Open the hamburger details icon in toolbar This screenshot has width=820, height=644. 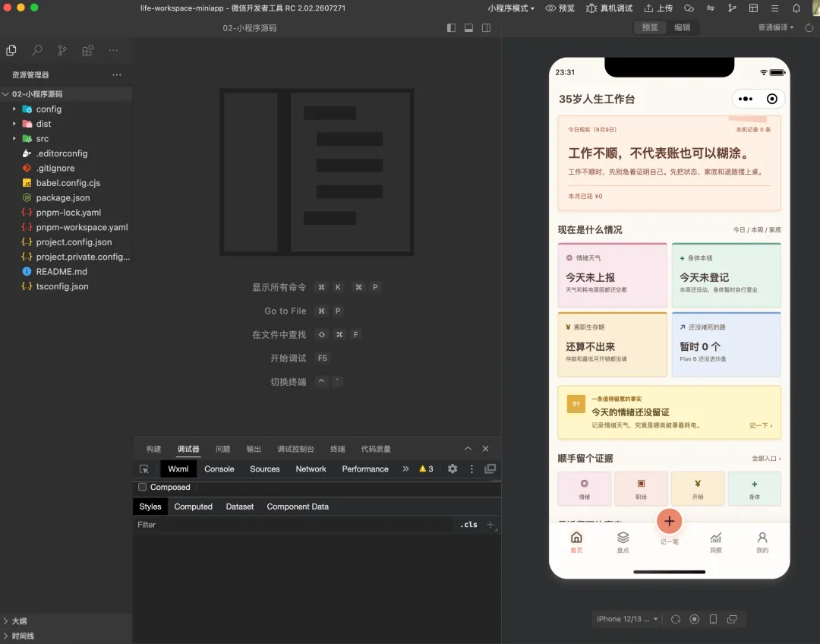(x=774, y=8)
